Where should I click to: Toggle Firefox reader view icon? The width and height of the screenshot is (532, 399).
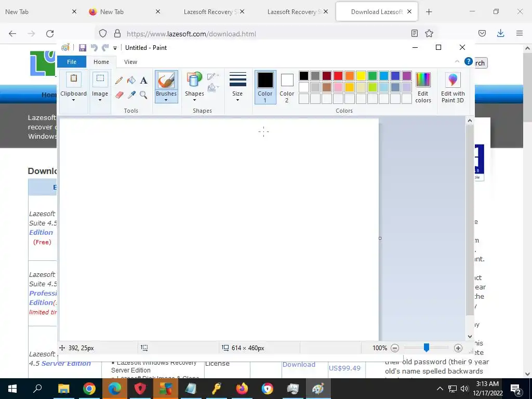click(x=414, y=33)
